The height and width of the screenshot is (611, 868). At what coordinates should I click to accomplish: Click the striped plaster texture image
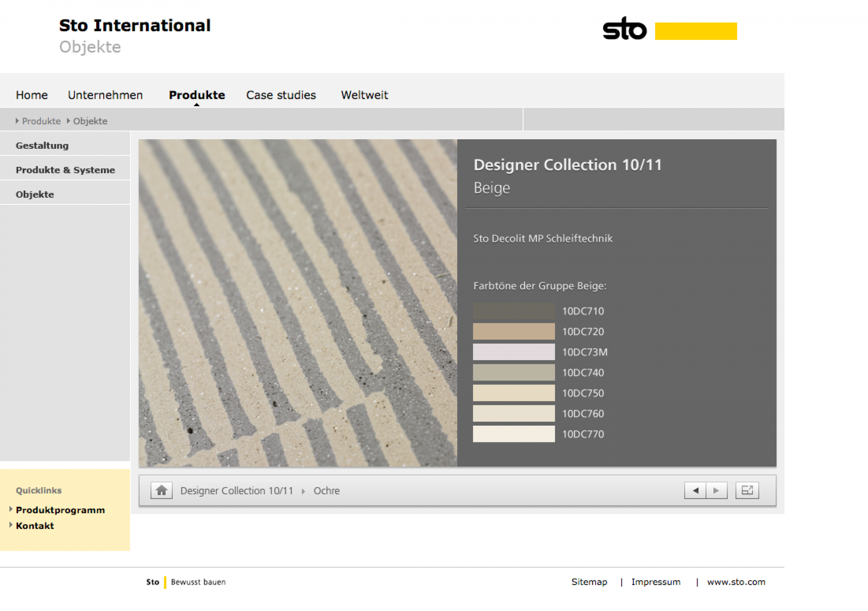298,302
